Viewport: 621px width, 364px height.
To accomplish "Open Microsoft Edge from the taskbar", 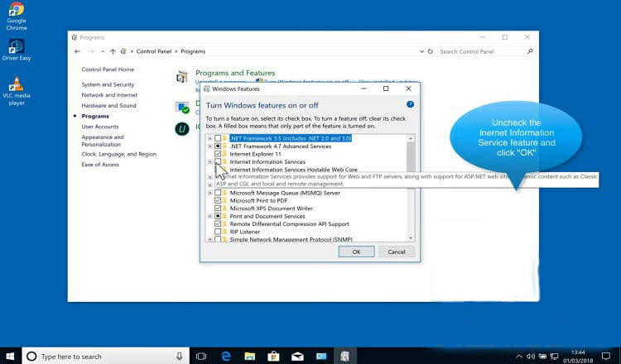I will pyautogui.click(x=226, y=356).
